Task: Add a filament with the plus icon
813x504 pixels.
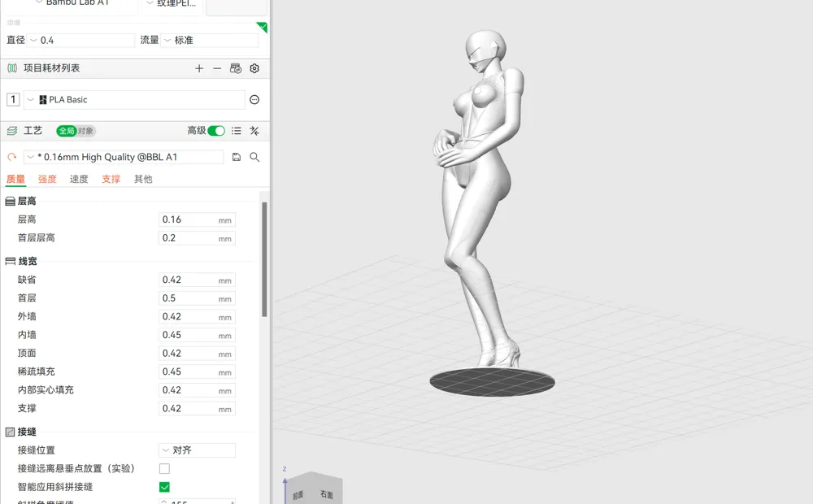Action: pyautogui.click(x=199, y=68)
